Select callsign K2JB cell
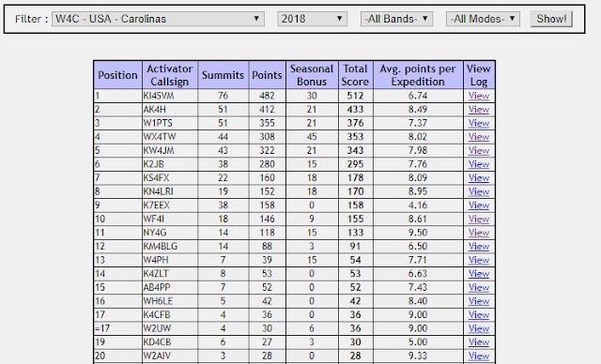 pos(170,164)
